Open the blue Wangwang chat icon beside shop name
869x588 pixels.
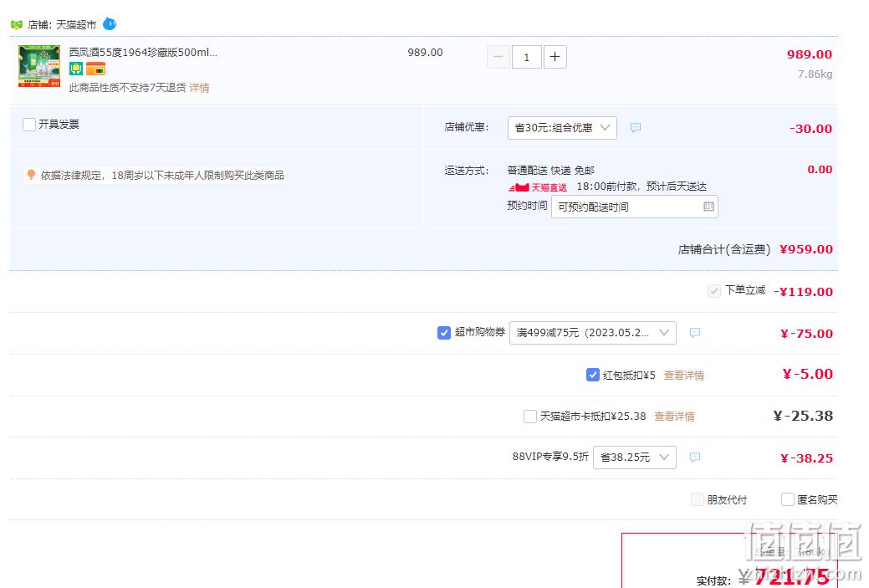[110, 23]
